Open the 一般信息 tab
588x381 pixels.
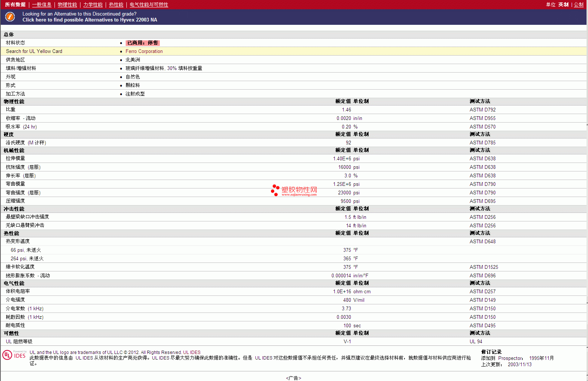click(42, 4)
